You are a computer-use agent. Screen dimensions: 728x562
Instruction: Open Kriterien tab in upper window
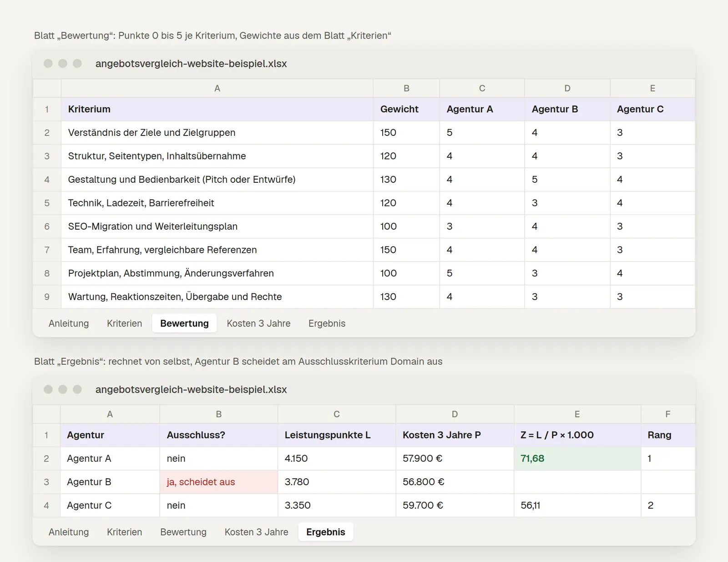coord(124,323)
